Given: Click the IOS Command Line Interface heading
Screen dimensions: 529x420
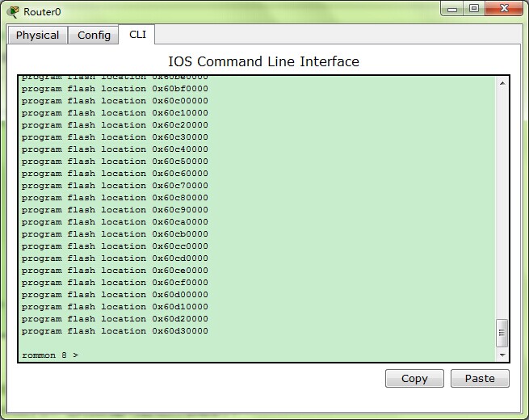Looking at the screenshot, I should pyautogui.click(x=263, y=61).
